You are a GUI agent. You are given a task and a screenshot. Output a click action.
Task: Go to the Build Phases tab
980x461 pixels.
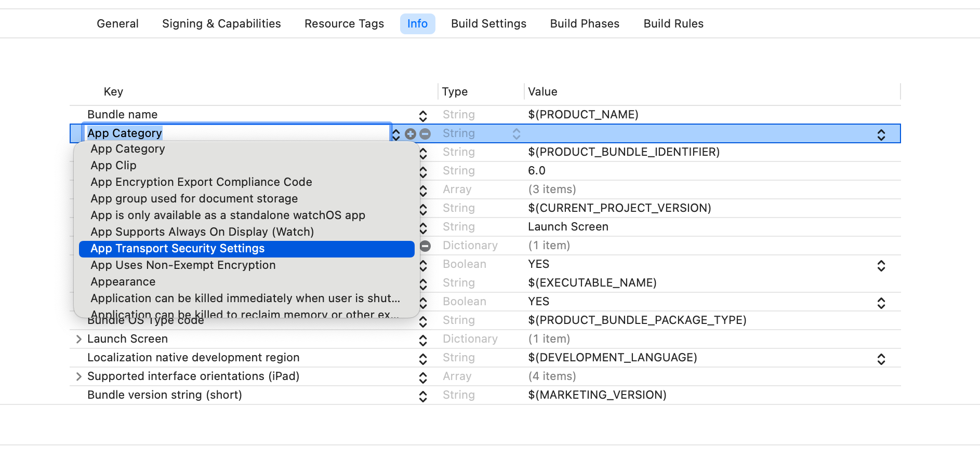point(584,24)
